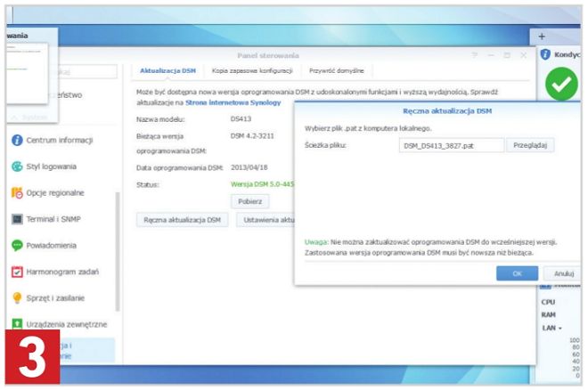Switch to Kopia zapasowa konfiguracji tab
The width and height of the screenshot is (588, 390).
252,70
